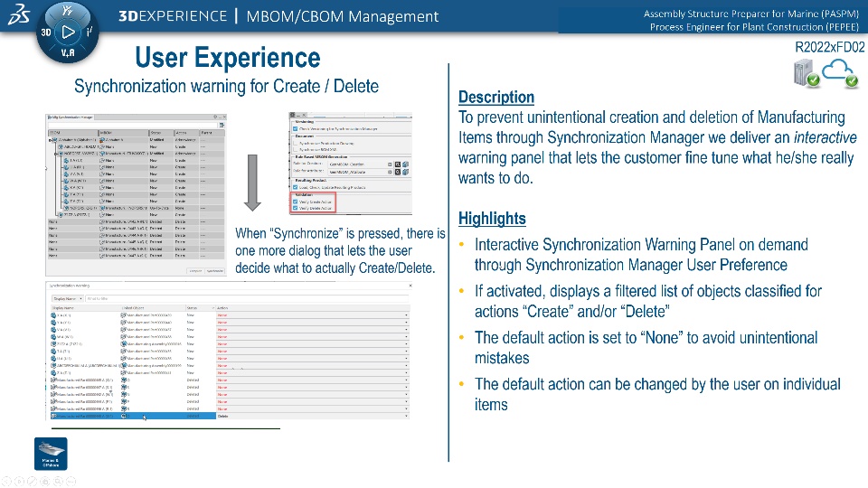868x488 pixels.
Task: Click the Partial column header in Synchronization Manager
Action: coord(212,133)
